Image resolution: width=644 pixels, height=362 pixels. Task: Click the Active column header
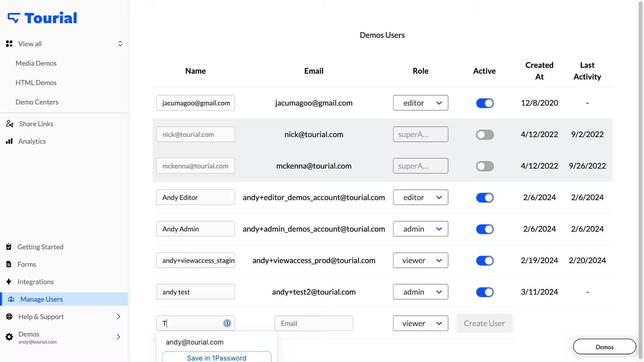pos(484,71)
